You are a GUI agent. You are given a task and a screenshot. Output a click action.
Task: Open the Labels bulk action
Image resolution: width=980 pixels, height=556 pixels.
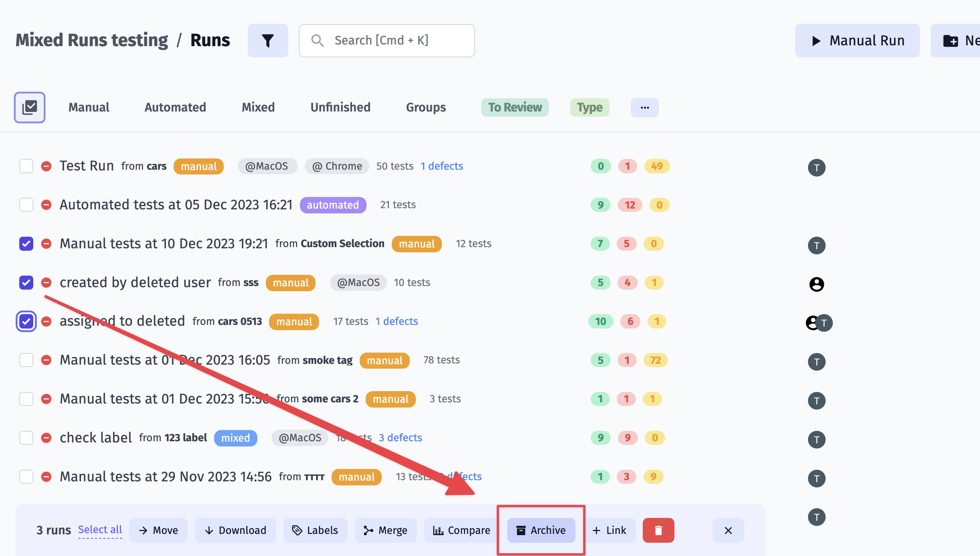click(316, 530)
